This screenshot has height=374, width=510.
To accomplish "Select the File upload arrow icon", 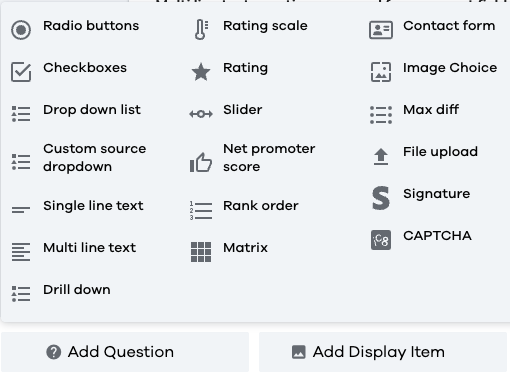I will tap(381, 157).
